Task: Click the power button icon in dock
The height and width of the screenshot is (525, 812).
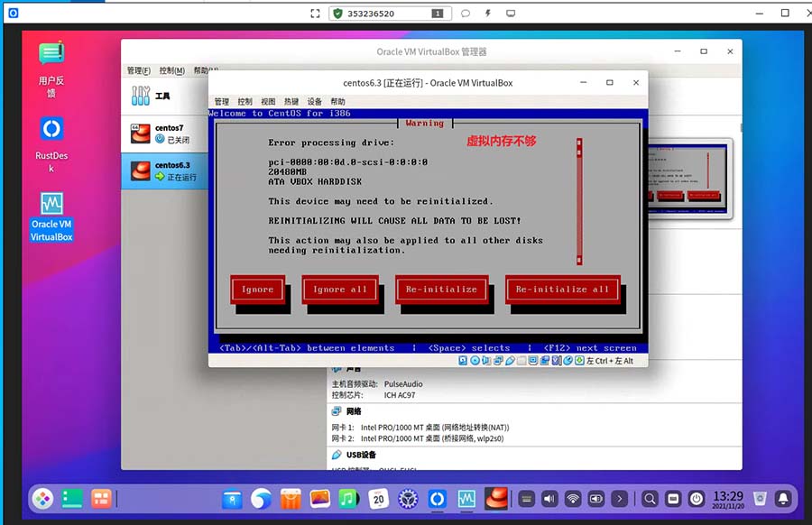Action: 697,498
